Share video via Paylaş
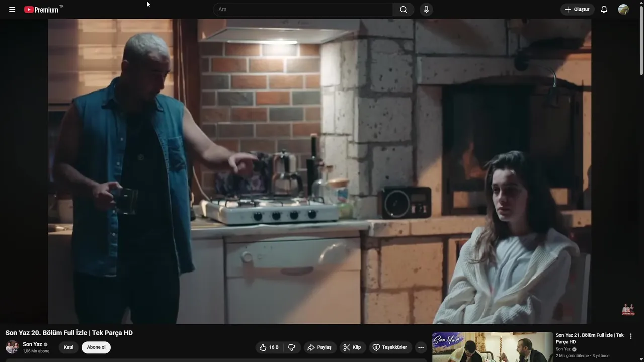This screenshot has width=644, height=362. (320, 347)
